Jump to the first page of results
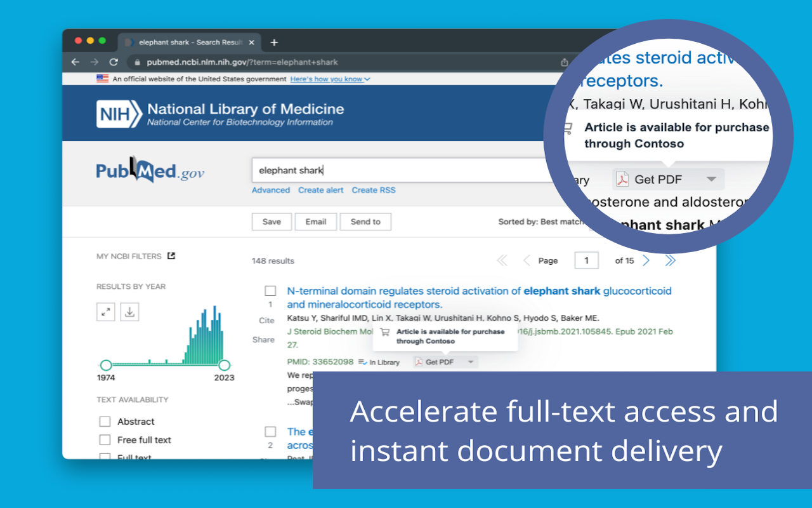 (502, 260)
